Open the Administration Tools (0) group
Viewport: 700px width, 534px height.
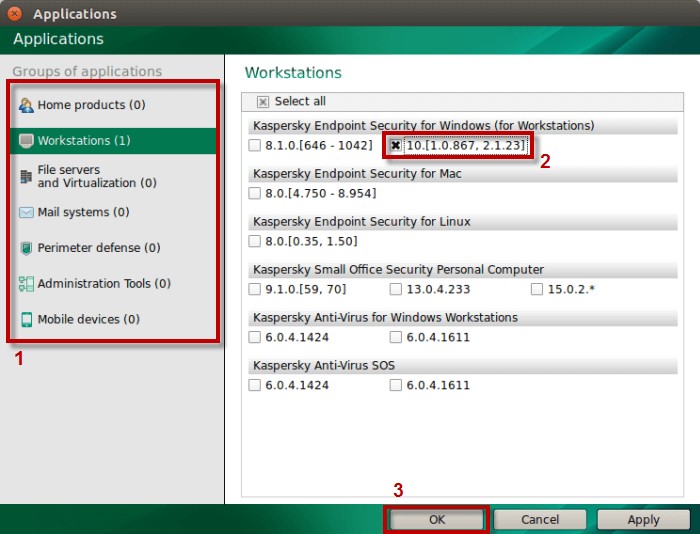point(104,284)
